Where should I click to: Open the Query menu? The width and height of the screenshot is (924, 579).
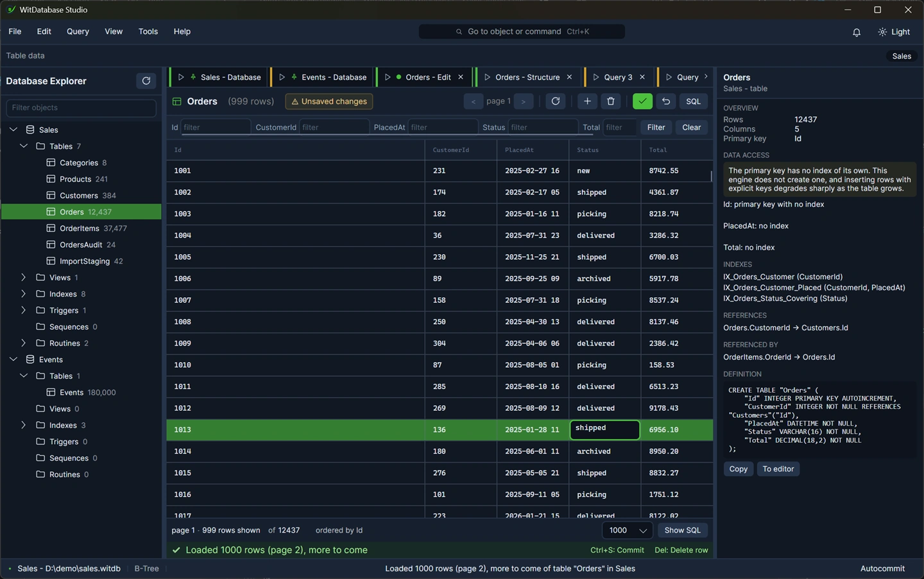point(78,31)
